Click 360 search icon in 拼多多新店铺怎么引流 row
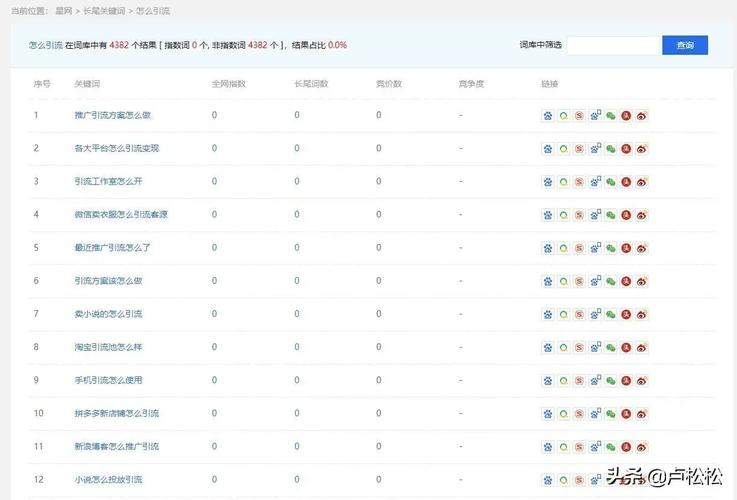 click(x=563, y=414)
